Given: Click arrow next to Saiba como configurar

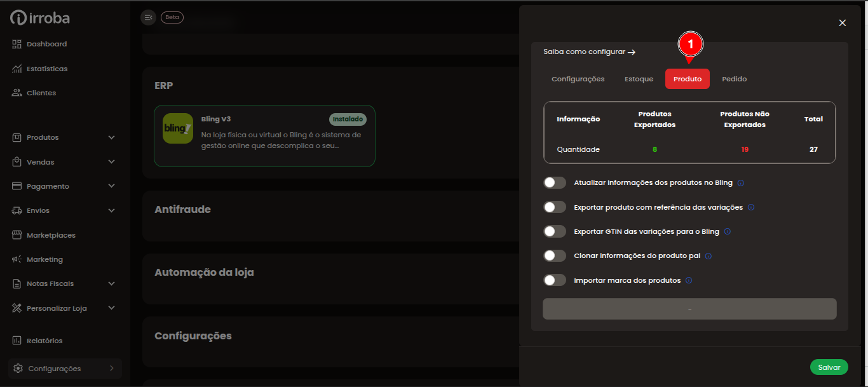Looking at the screenshot, I should click(632, 52).
